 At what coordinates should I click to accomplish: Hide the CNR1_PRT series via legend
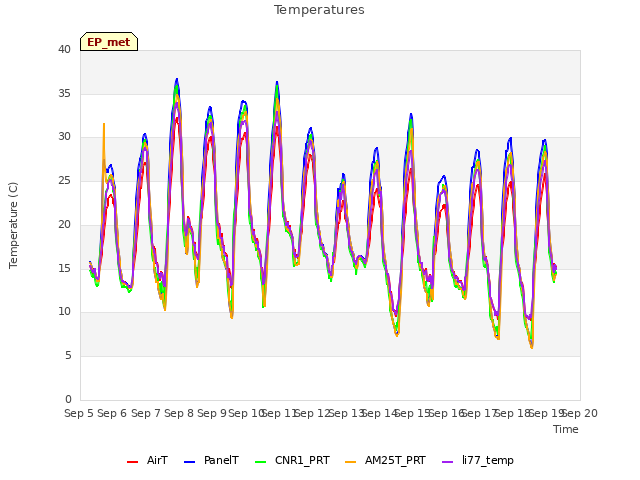(292, 460)
